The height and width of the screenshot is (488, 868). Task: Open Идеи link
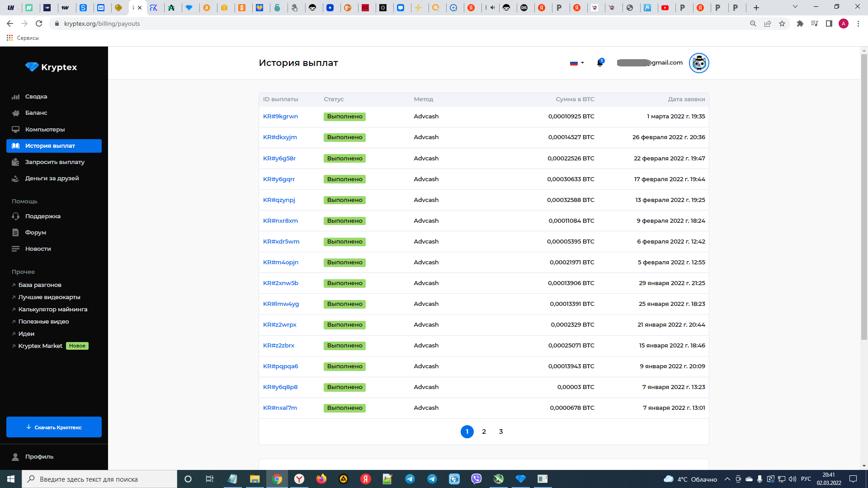pos(26,333)
